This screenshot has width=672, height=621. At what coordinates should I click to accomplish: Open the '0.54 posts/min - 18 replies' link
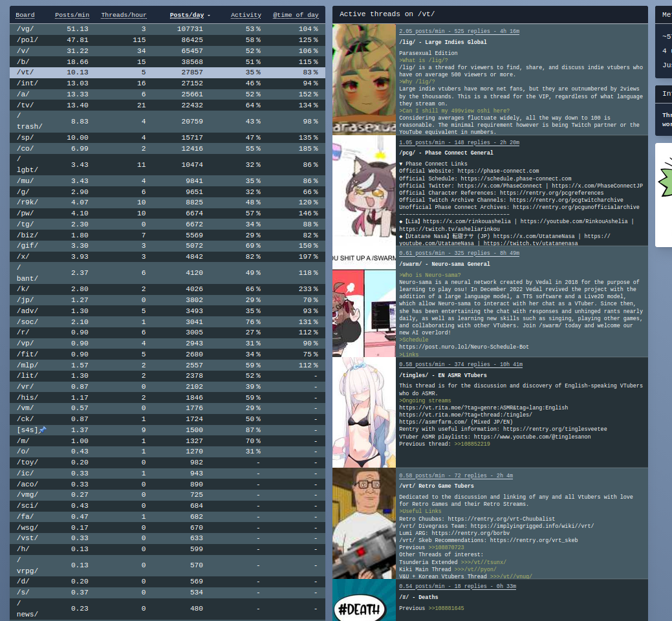coord(458,586)
